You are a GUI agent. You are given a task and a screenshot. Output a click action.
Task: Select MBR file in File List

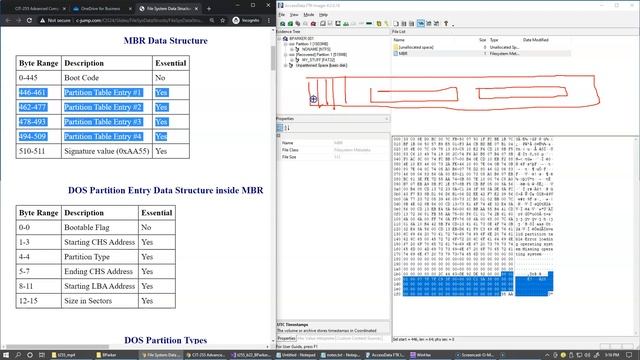point(403,53)
